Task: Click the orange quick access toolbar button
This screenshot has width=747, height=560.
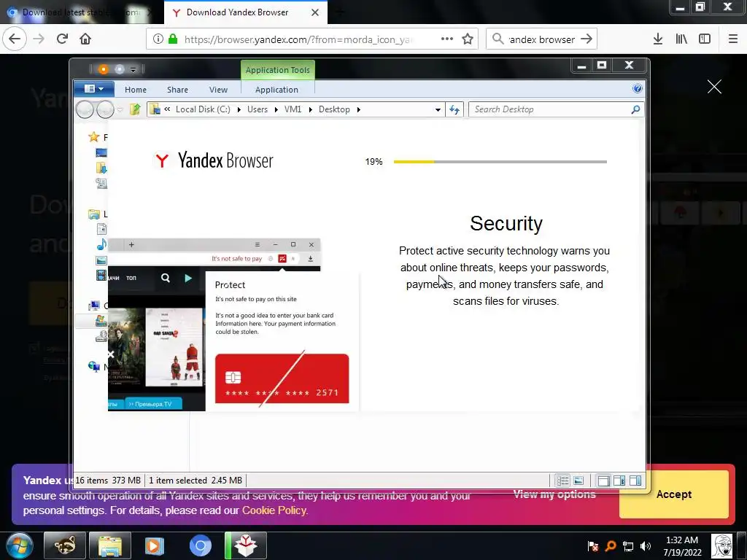Action: 104,69
